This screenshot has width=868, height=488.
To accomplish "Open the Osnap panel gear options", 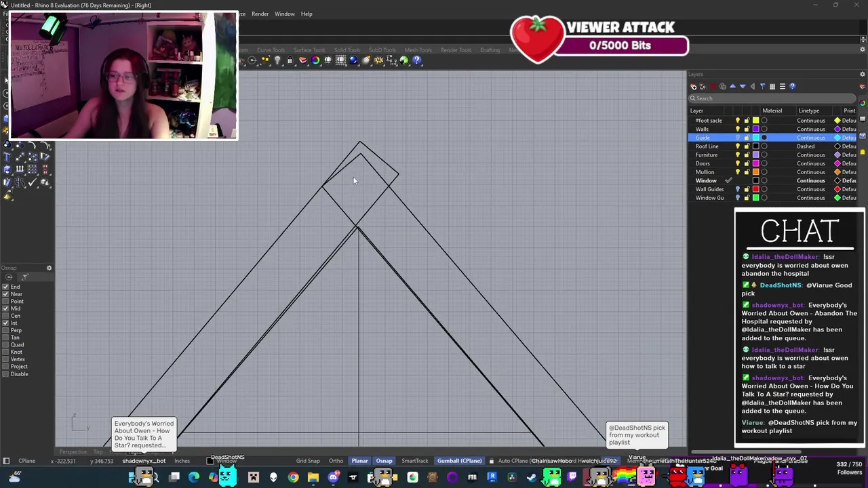I will pos(49,268).
